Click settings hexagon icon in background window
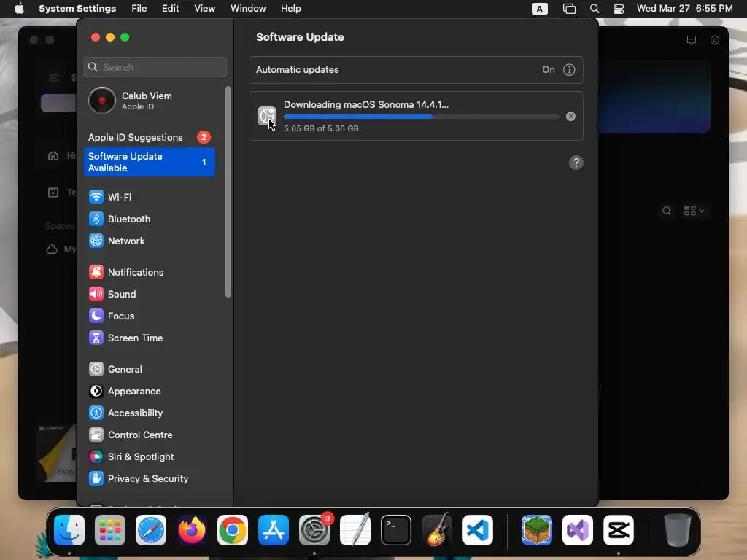747x560 pixels. point(715,40)
